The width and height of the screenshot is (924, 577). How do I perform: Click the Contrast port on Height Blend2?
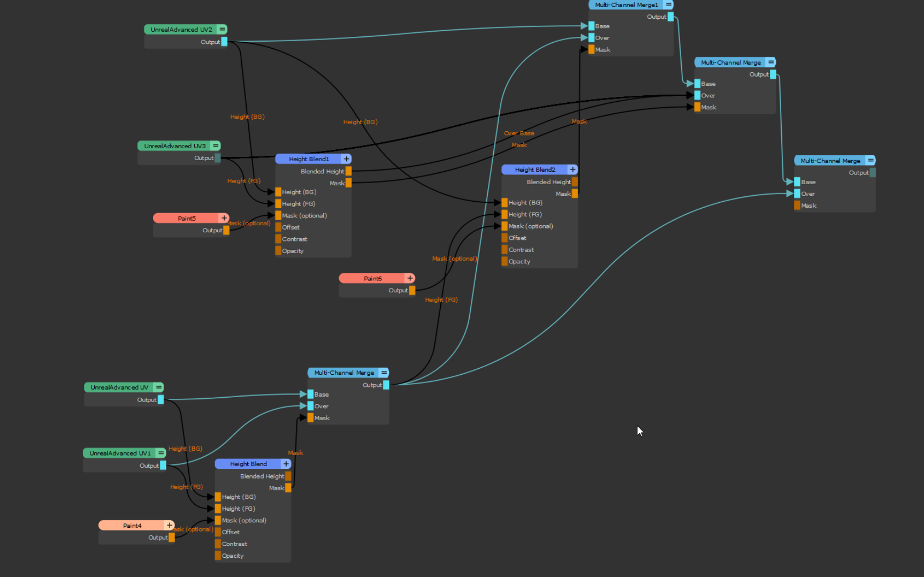(x=505, y=250)
